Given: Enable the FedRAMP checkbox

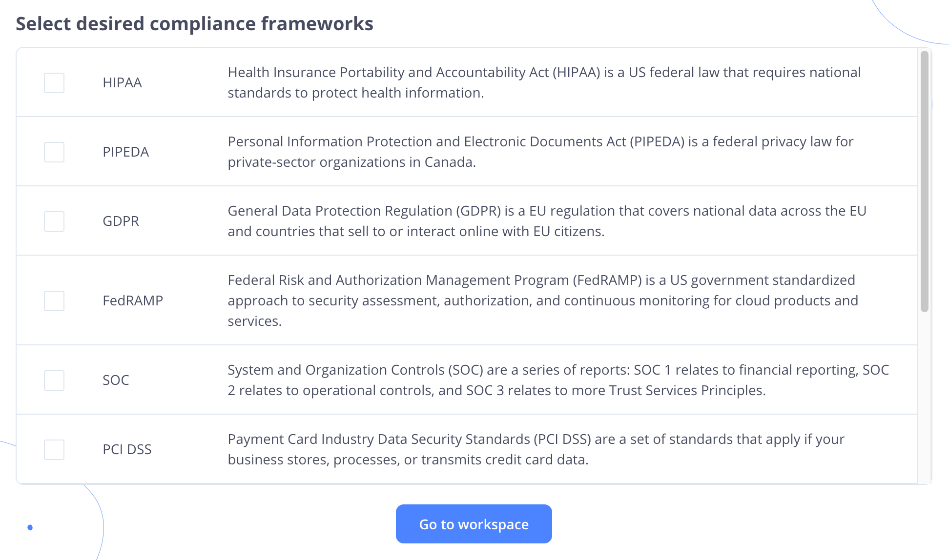Looking at the screenshot, I should [54, 301].
